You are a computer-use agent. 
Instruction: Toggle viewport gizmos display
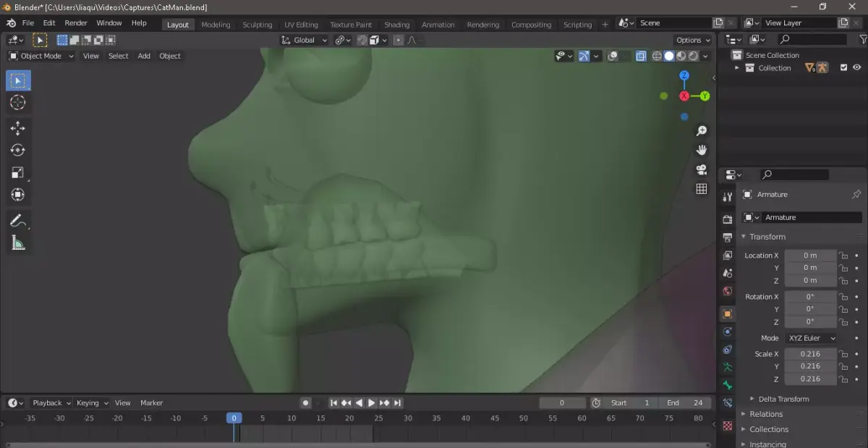[x=584, y=56]
